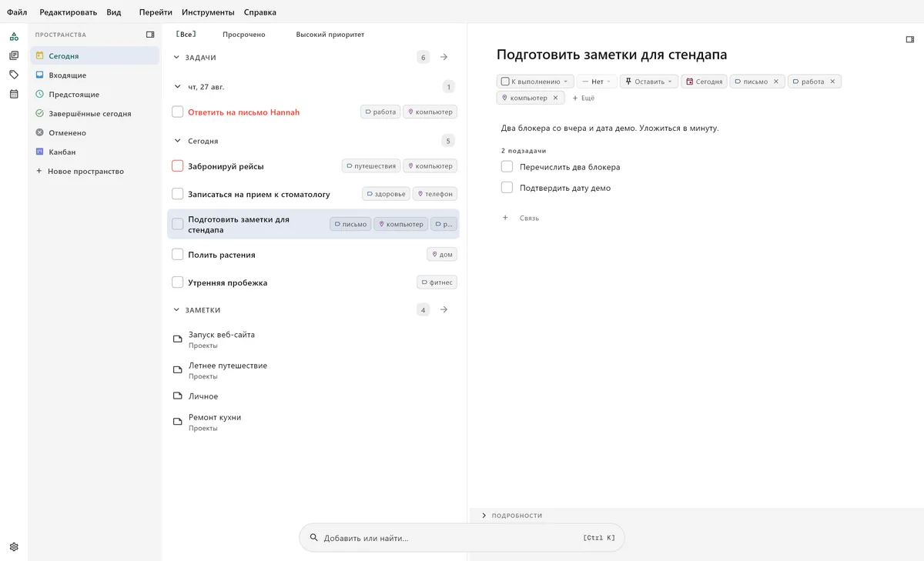Collapse the ЗАДАЧИ section chevron
The image size is (924, 561).
176,57
